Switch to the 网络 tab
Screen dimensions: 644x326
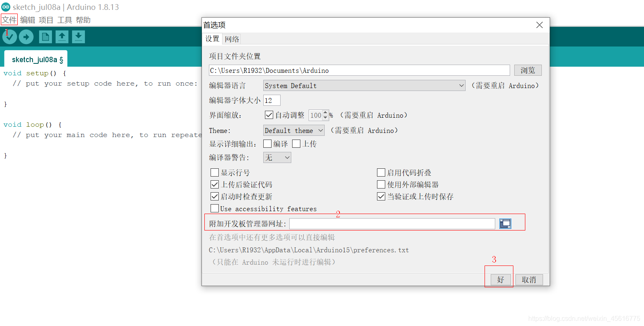[x=232, y=39]
